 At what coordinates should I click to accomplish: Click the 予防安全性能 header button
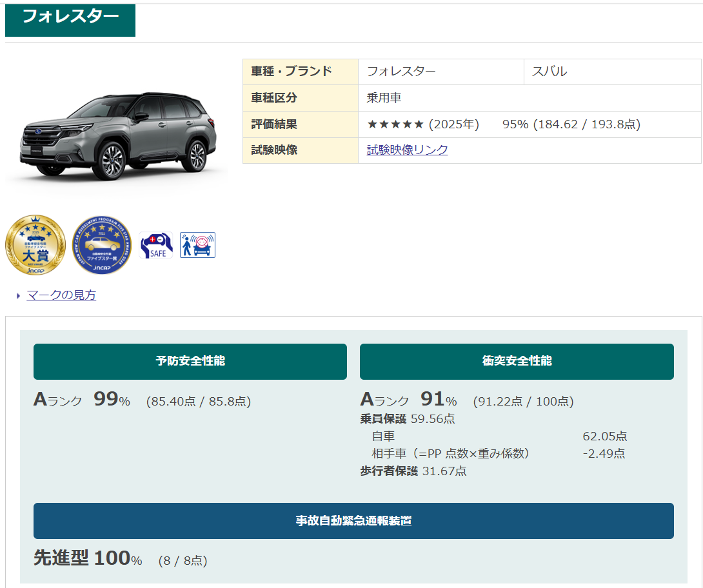(190, 361)
